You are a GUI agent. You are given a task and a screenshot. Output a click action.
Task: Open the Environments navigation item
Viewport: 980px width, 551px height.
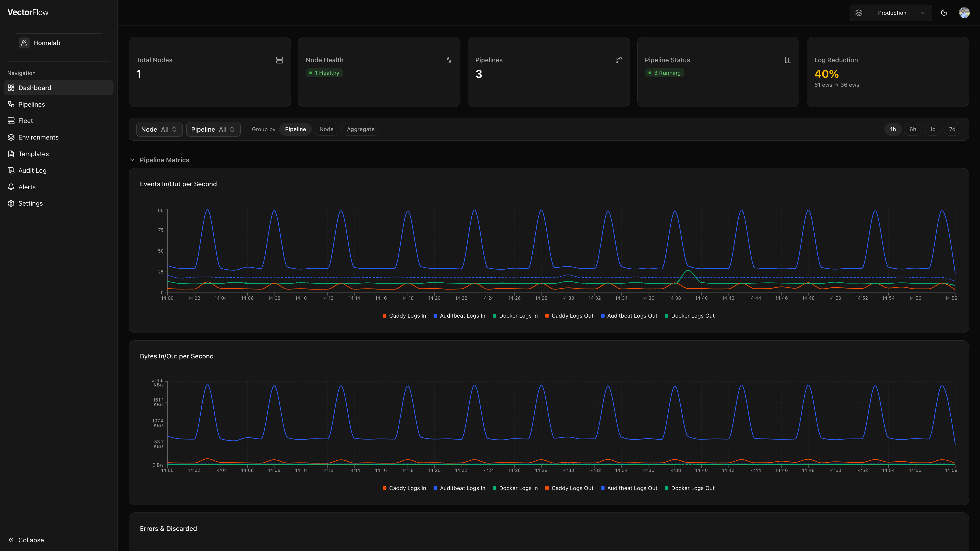[x=38, y=137]
